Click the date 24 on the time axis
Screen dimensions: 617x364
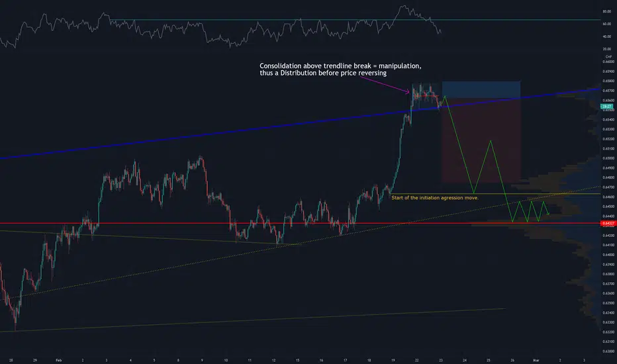[464, 360]
